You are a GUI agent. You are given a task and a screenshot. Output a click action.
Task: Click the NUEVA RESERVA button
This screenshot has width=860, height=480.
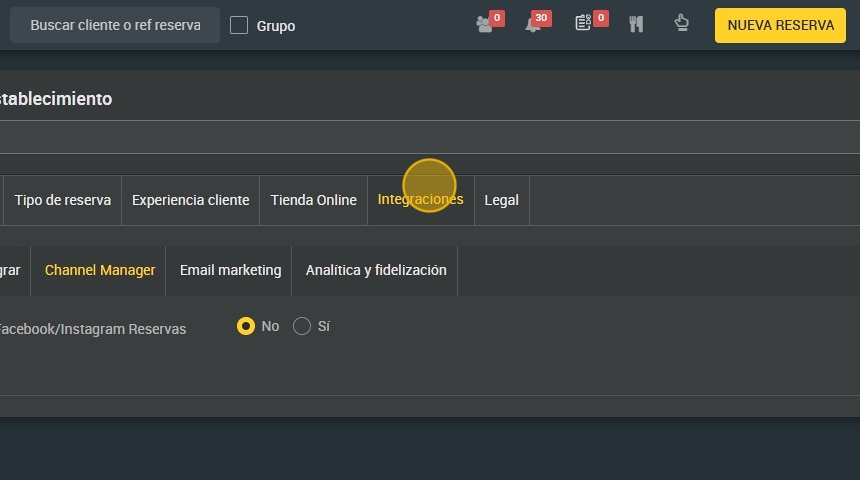pyautogui.click(x=780, y=25)
